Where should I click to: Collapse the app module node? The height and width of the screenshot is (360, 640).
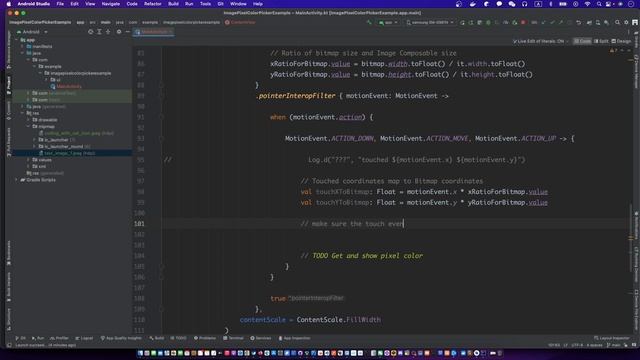pyautogui.click(x=17, y=40)
